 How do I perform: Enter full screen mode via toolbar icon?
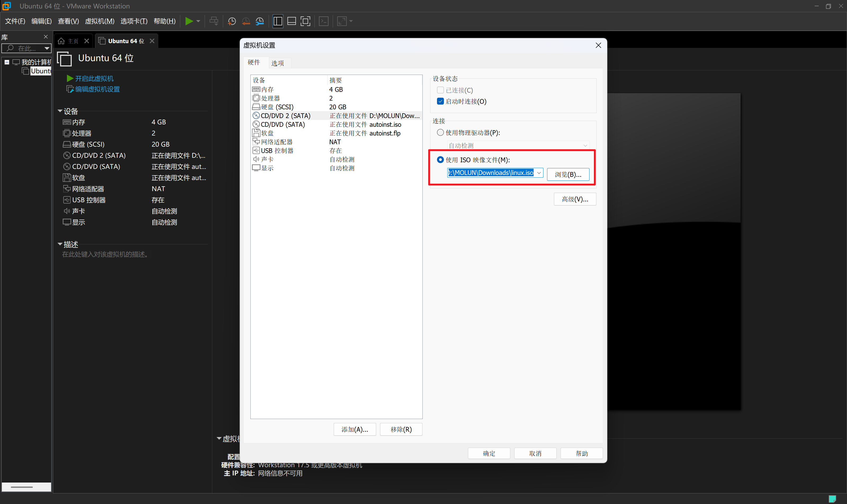[x=306, y=21]
